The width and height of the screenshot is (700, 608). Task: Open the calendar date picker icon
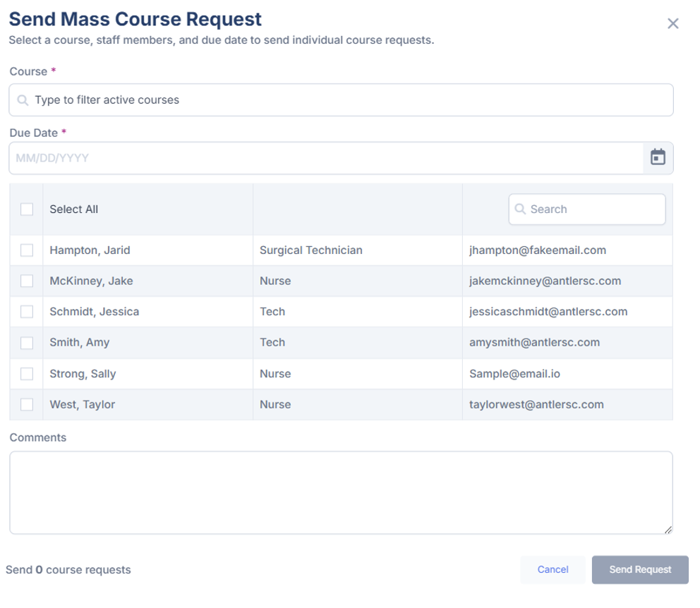[658, 157]
